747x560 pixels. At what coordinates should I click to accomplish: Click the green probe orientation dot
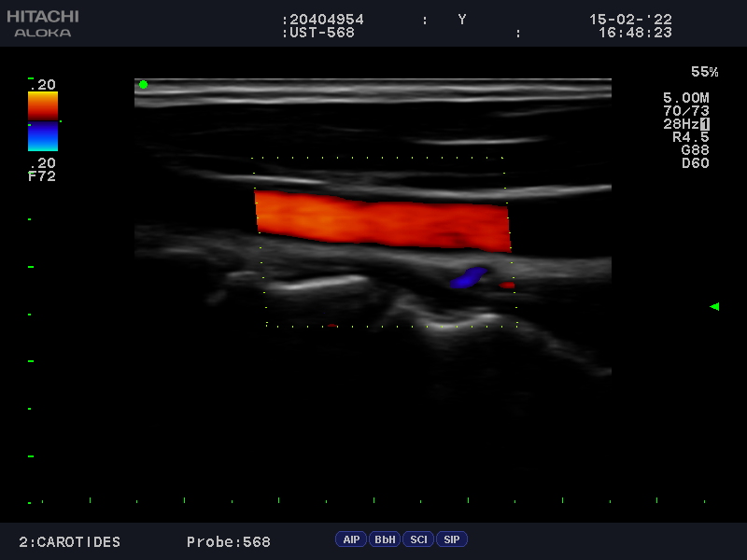pyautogui.click(x=143, y=85)
